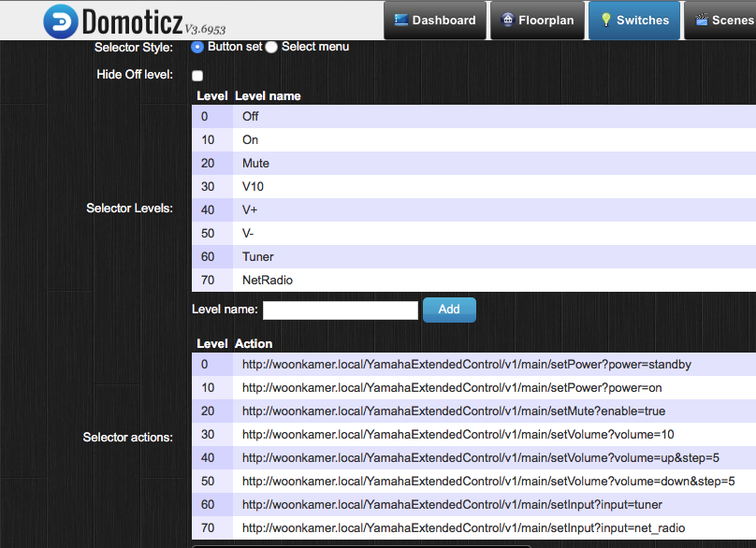Image resolution: width=756 pixels, height=548 pixels.
Task: Click the Add level button
Action: [x=449, y=310]
